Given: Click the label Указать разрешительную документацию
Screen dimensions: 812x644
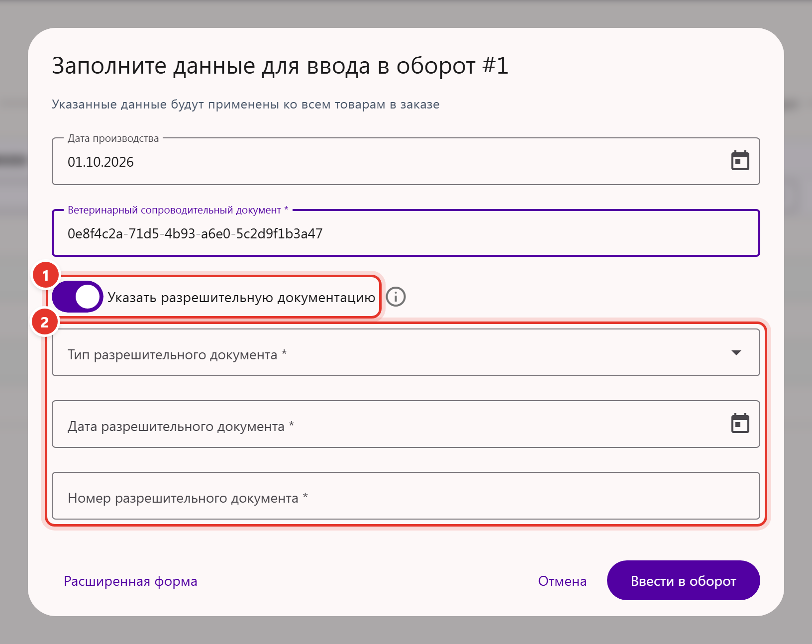Looking at the screenshot, I should [241, 298].
